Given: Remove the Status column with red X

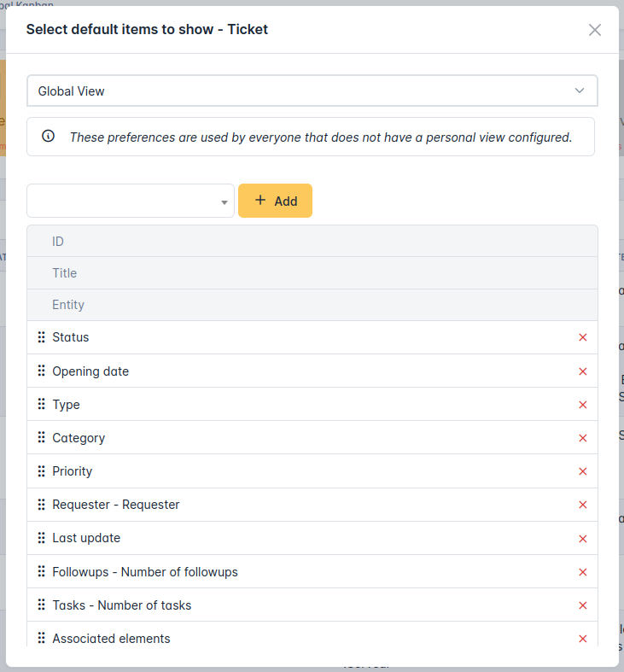Looking at the screenshot, I should click(x=582, y=337).
